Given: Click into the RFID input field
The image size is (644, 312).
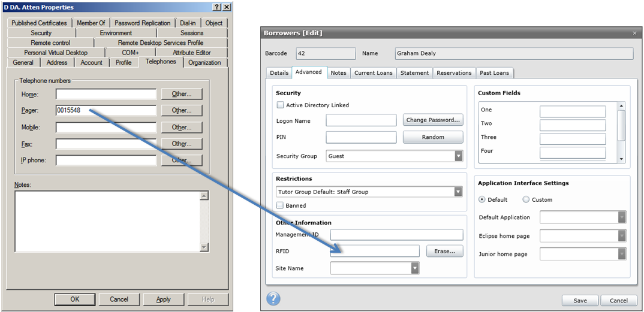Looking at the screenshot, I should click(375, 251).
